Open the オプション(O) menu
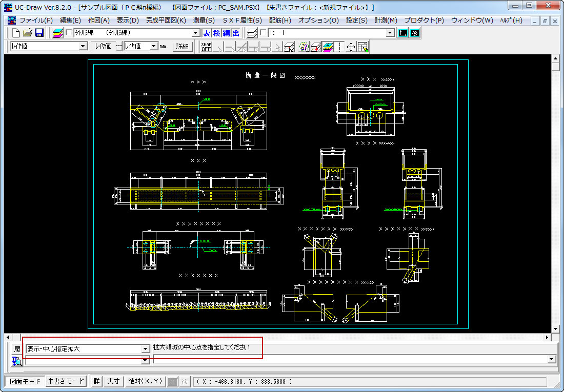This screenshot has height=392, width=564. tap(318, 20)
